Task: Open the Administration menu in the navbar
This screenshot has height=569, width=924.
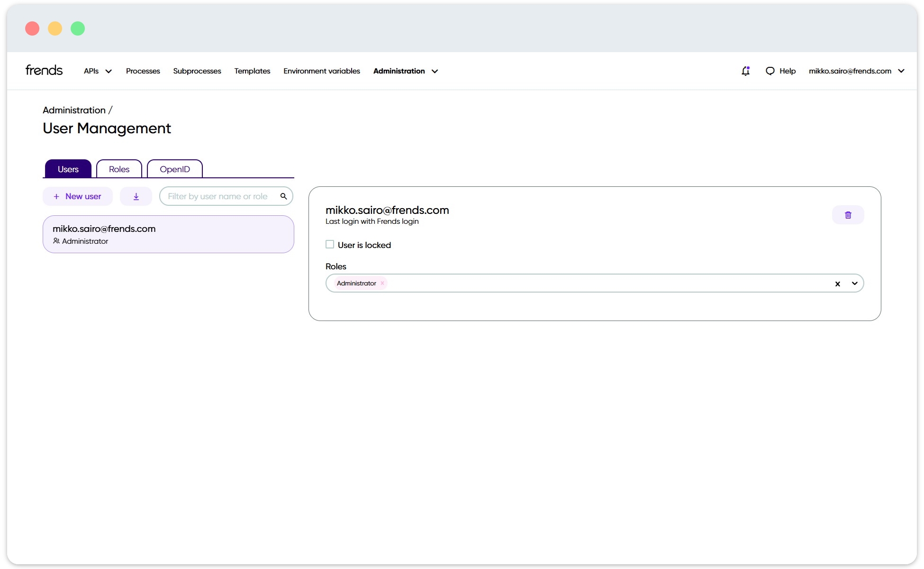Action: point(405,71)
